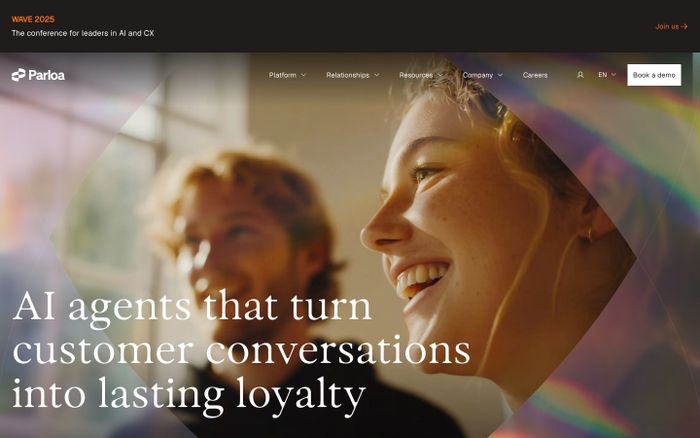700x438 pixels.
Task: Follow the Join us link
Action: click(671, 26)
